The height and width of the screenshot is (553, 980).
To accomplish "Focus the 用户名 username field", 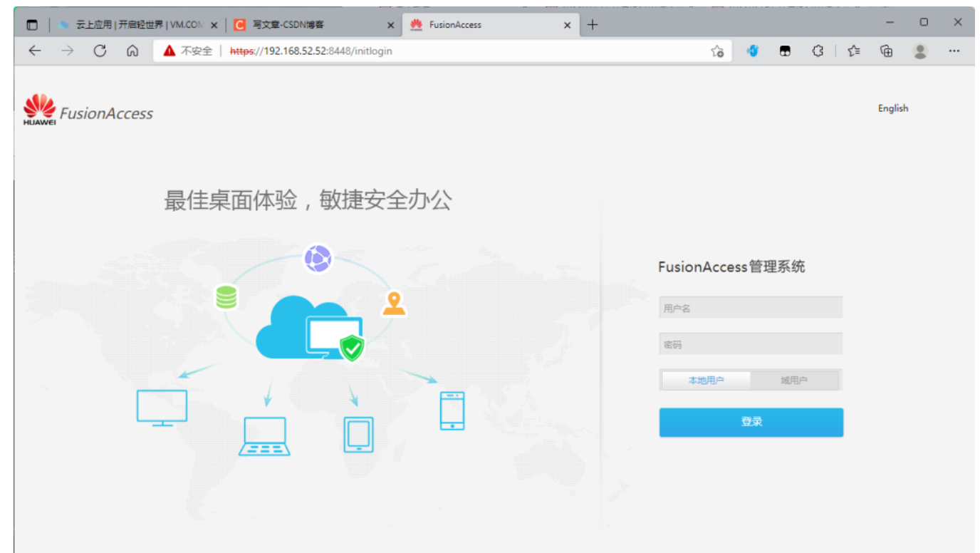I will (751, 308).
